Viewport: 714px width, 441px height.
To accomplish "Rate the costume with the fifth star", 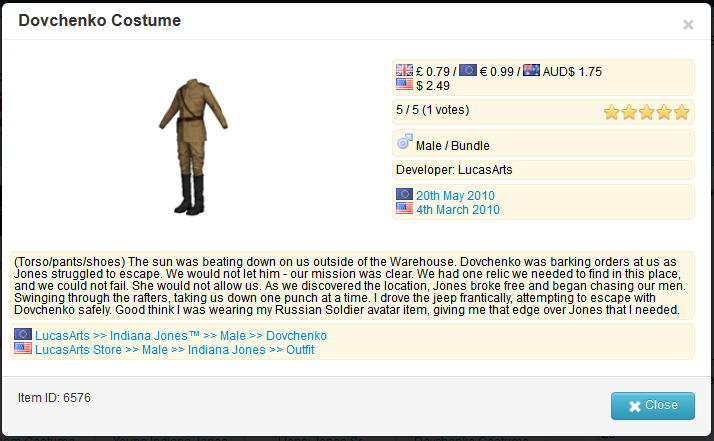I will (682, 112).
